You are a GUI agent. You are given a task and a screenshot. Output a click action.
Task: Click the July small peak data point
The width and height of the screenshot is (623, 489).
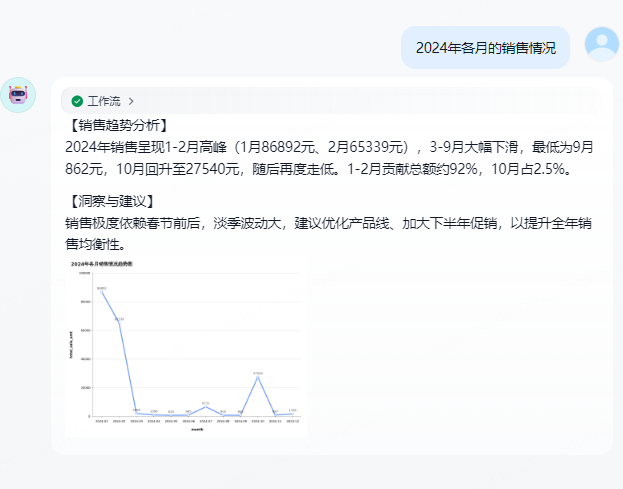(x=206, y=407)
